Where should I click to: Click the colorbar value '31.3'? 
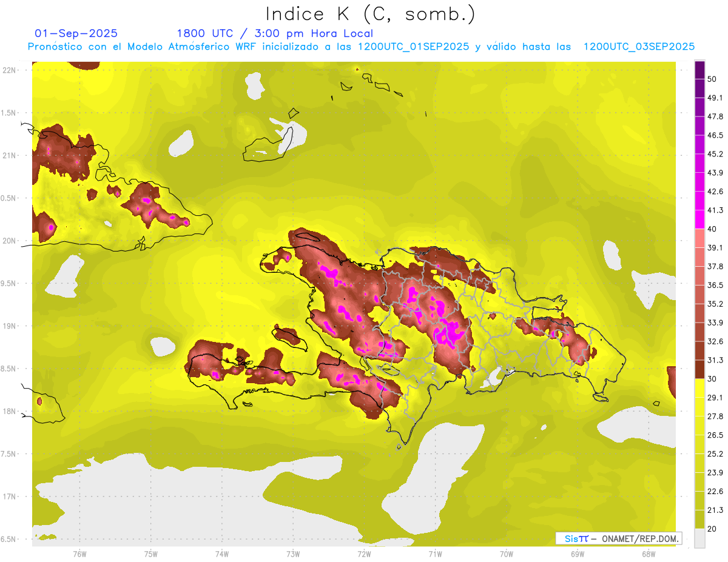[715, 360]
